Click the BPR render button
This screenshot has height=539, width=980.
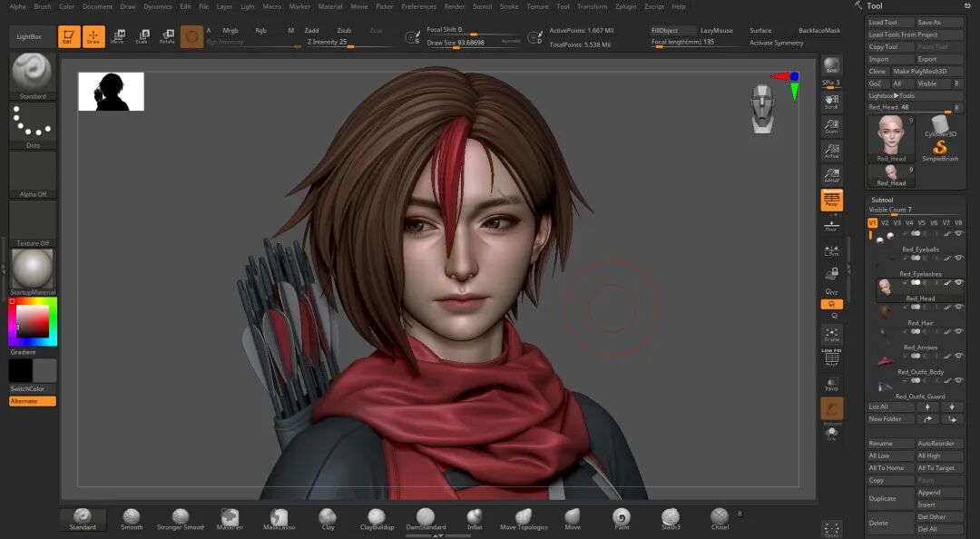pos(831,65)
